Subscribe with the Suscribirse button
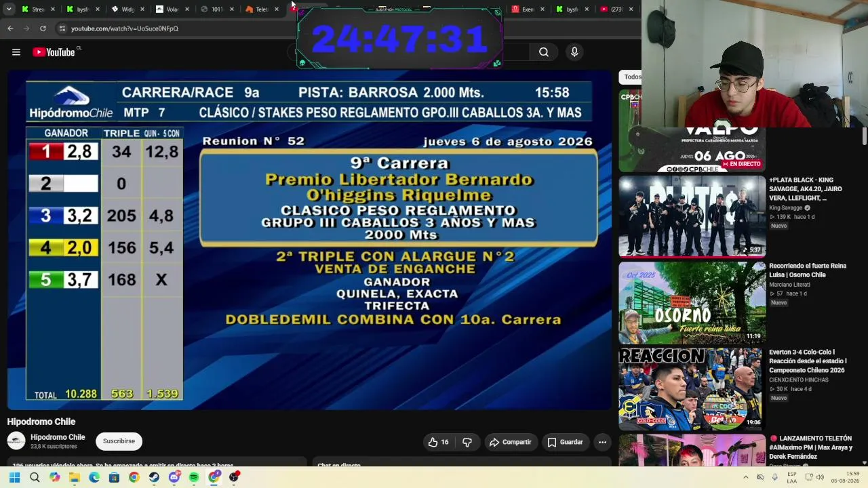 119,441
